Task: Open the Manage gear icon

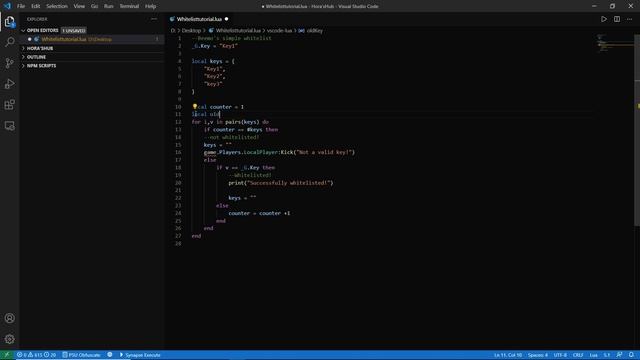Action: coord(9,339)
